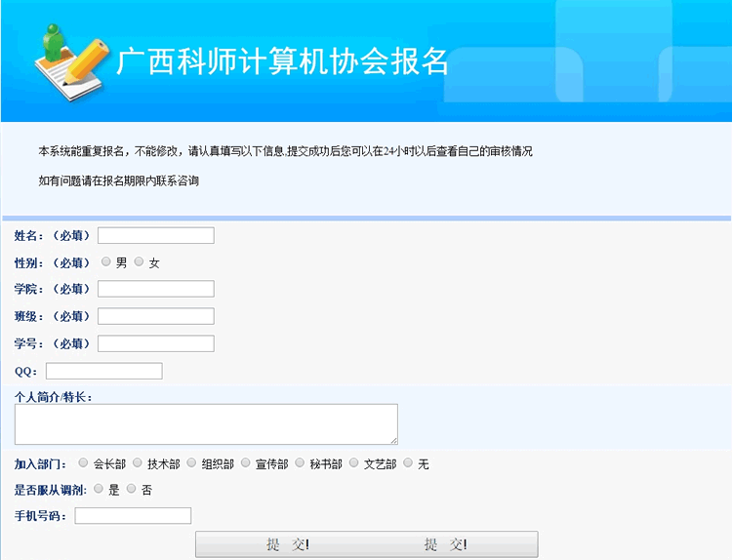Click the 学院 input field
This screenshot has height=560, width=732.
click(156, 289)
